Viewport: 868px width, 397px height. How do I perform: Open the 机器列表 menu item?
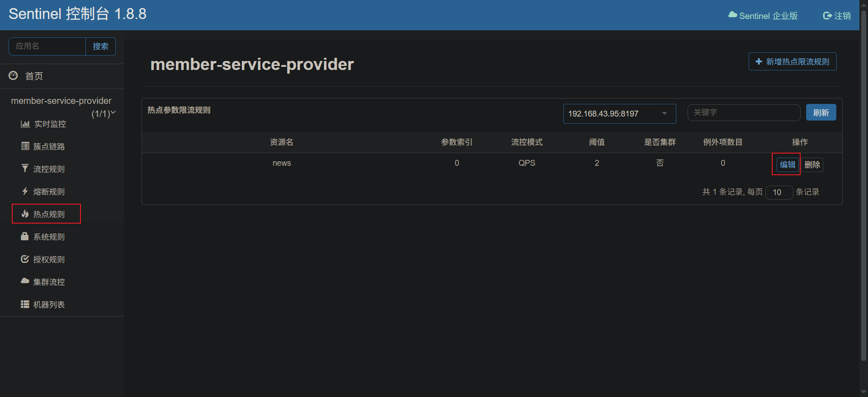tap(49, 304)
